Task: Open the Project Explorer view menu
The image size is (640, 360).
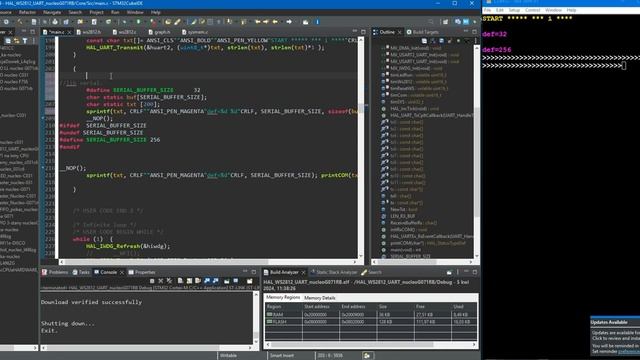Action: pos(34,41)
